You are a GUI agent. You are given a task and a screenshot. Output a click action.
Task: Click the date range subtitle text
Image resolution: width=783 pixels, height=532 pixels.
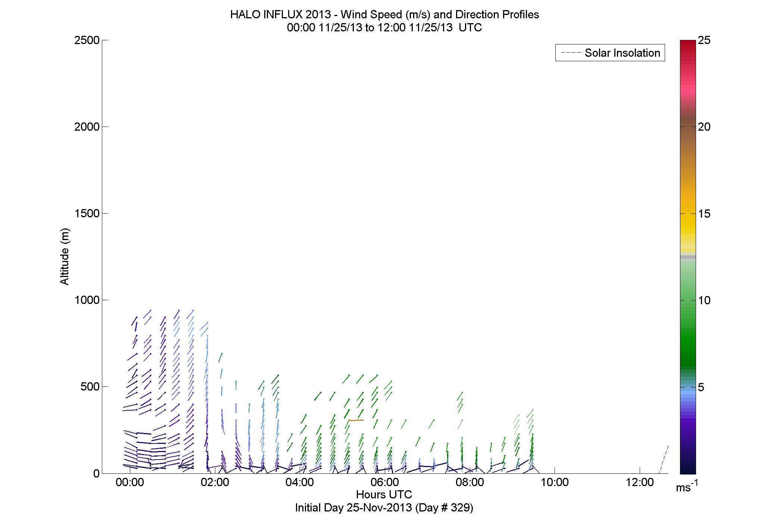coord(384,28)
